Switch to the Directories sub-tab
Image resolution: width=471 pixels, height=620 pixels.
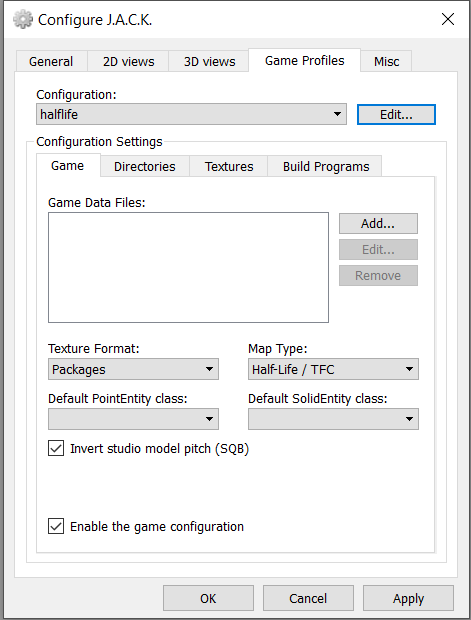145,166
